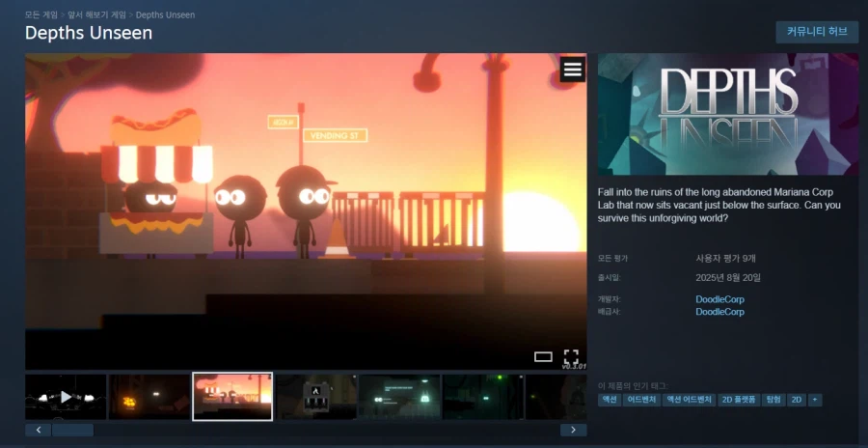
Task: Click the release date 2025년 8월 20일
Action: (728, 277)
